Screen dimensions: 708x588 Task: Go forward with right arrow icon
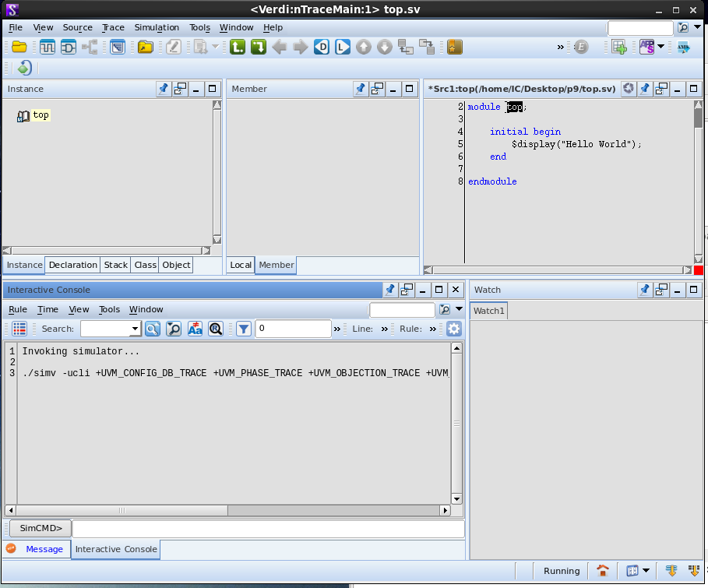pyautogui.click(x=301, y=47)
